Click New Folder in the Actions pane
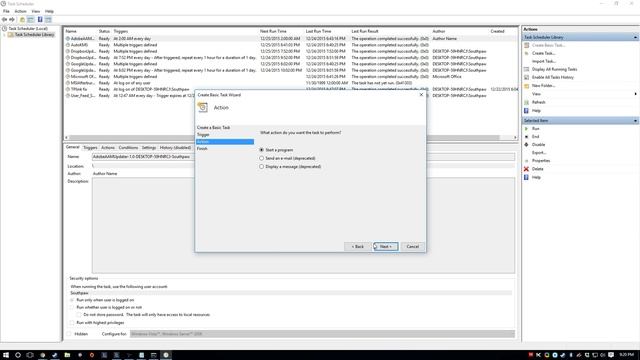This screenshot has width=640, height=360. pos(543,86)
